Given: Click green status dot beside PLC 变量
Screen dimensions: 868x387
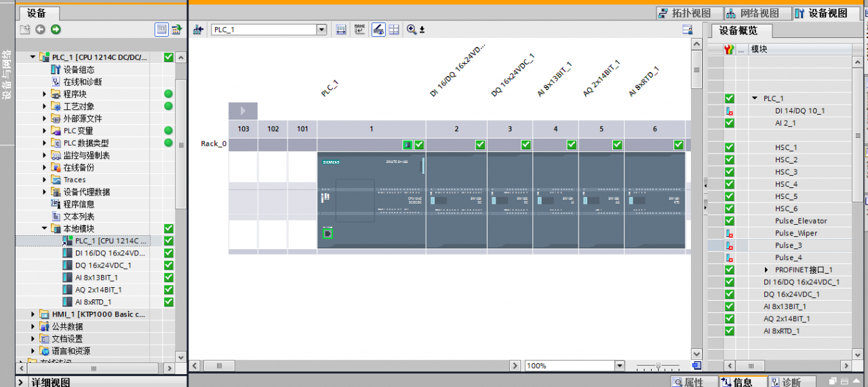Looking at the screenshot, I should [x=168, y=131].
